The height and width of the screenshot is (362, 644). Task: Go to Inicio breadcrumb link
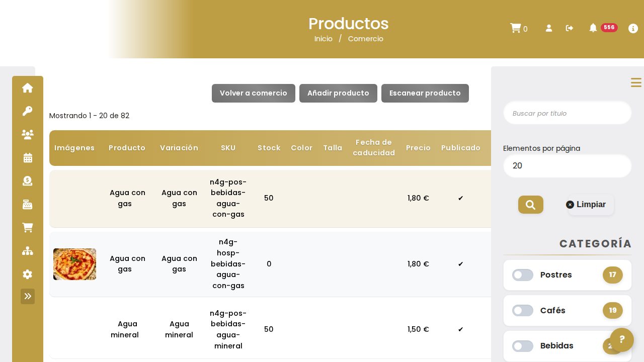(324, 39)
